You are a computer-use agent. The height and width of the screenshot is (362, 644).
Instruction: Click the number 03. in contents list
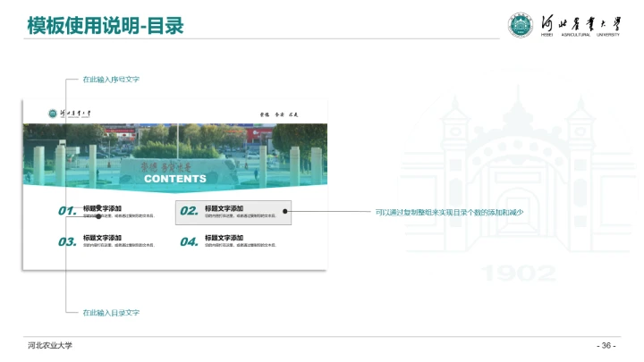tap(67, 241)
